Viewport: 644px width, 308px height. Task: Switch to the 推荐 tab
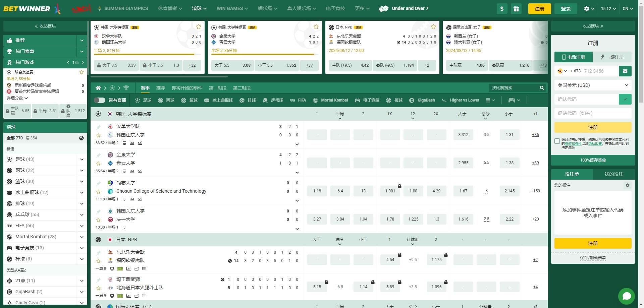coord(161,88)
